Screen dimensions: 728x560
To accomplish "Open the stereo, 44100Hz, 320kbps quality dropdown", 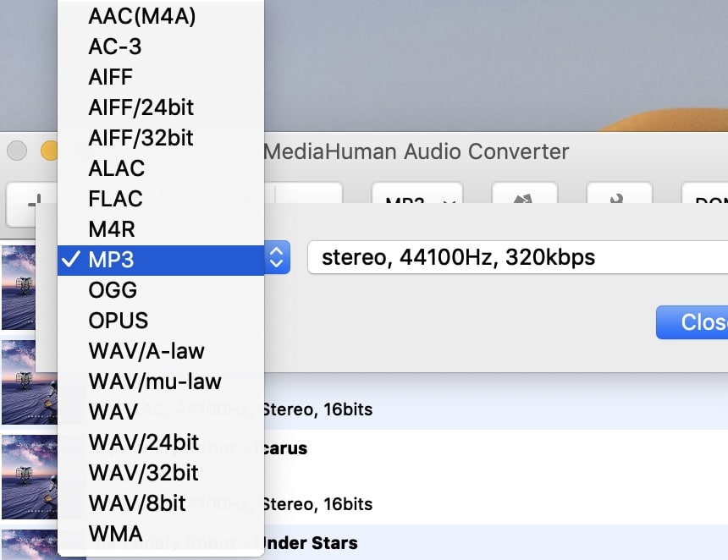I will (x=518, y=257).
